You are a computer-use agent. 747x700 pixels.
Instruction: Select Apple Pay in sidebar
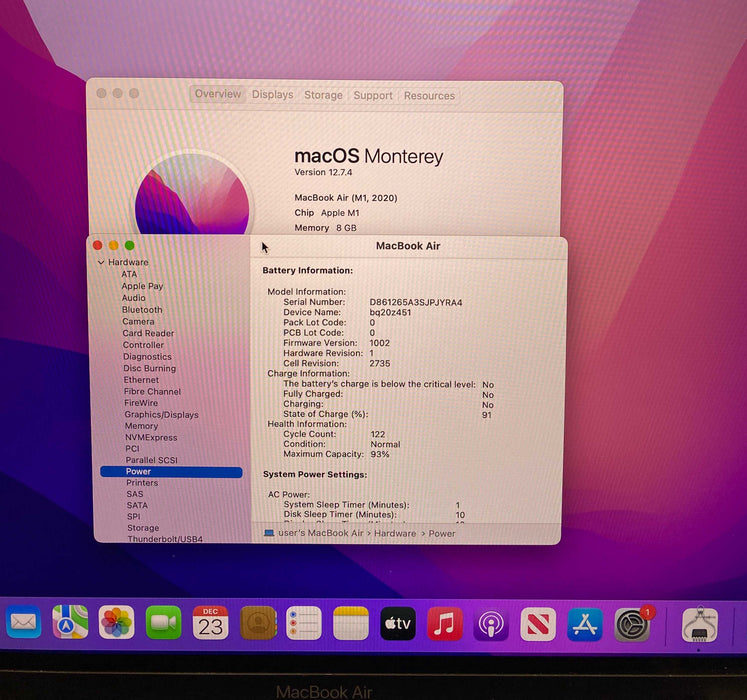click(x=142, y=286)
